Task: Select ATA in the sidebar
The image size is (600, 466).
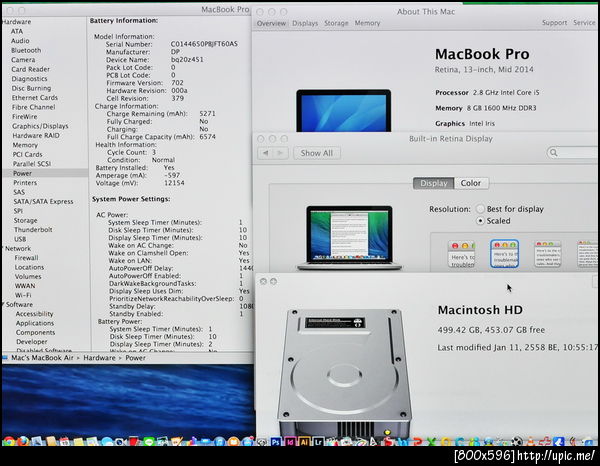Action: coord(17,31)
